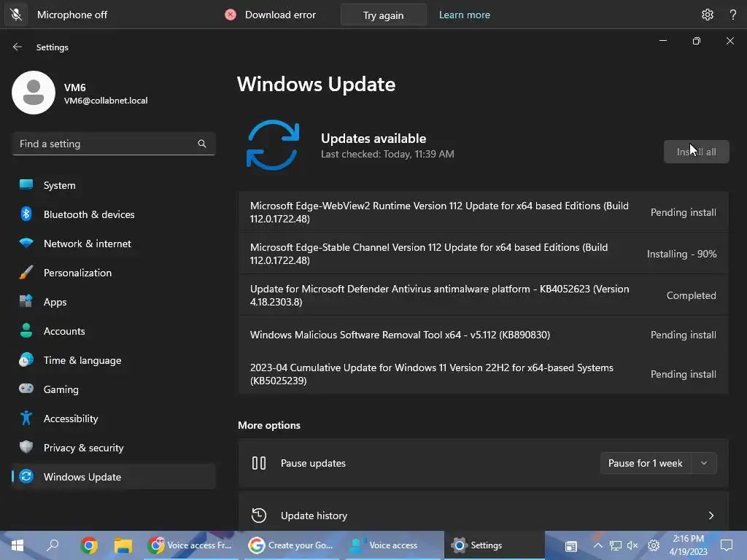Viewport: 747px width, 560px height.
Task: Open File Explorer from taskbar
Action: pyautogui.click(x=123, y=545)
